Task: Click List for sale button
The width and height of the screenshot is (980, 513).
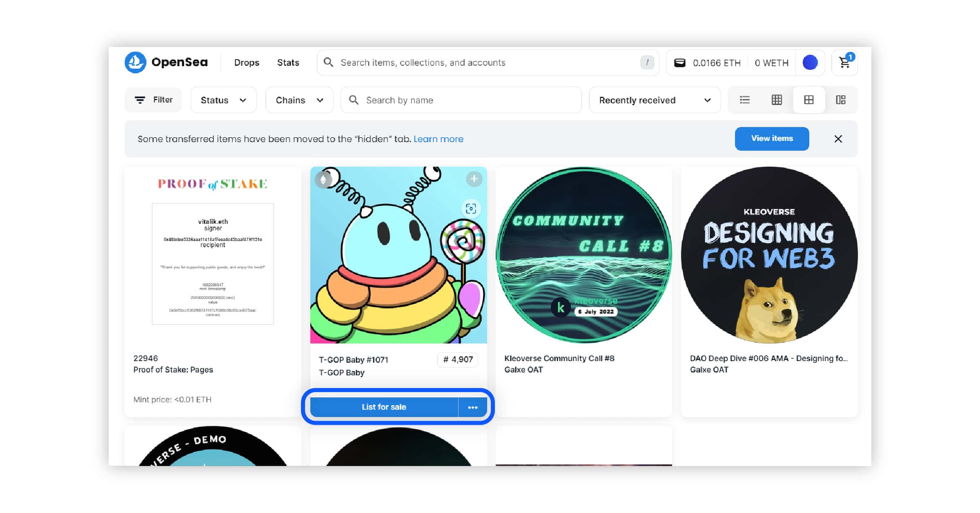Action: (x=384, y=407)
